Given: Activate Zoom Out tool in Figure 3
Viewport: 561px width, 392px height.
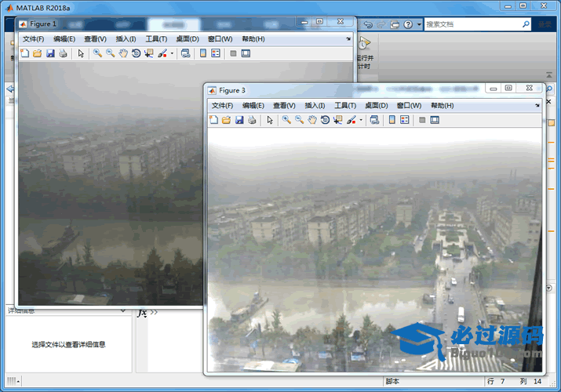Looking at the screenshot, I should pos(299,120).
